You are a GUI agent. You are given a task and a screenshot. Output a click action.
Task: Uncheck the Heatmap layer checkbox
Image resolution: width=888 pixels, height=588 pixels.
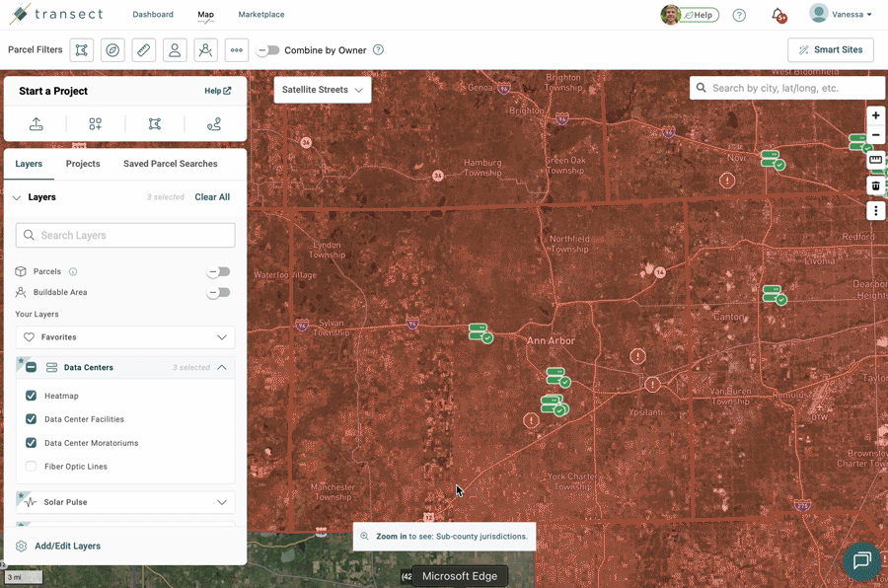click(x=32, y=396)
